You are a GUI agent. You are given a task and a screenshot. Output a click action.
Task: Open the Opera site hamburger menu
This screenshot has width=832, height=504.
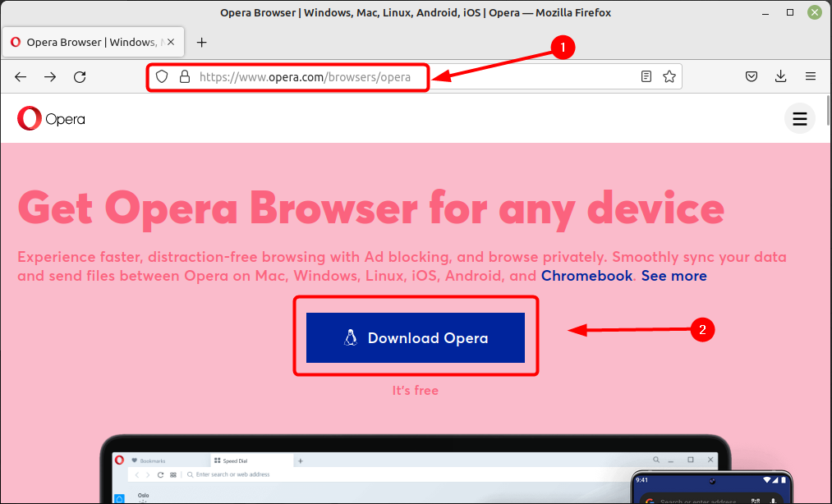point(800,118)
